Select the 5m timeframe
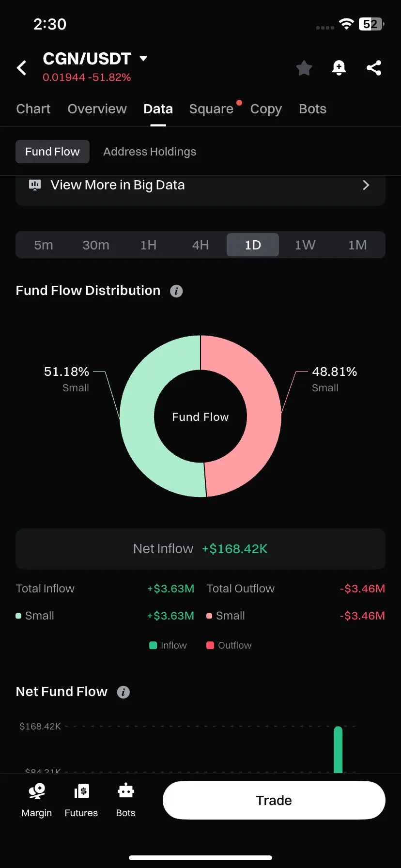This screenshot has height=868, width=401. 44,245
